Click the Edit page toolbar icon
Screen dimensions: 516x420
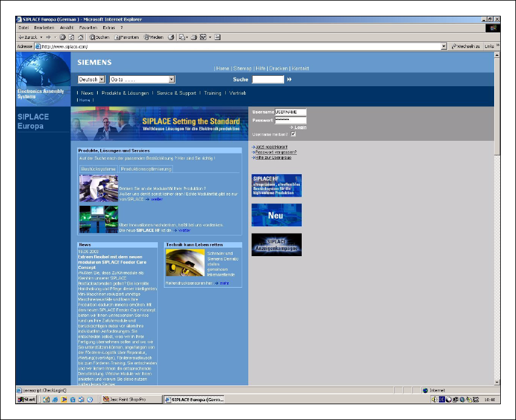tap(203, 37)
